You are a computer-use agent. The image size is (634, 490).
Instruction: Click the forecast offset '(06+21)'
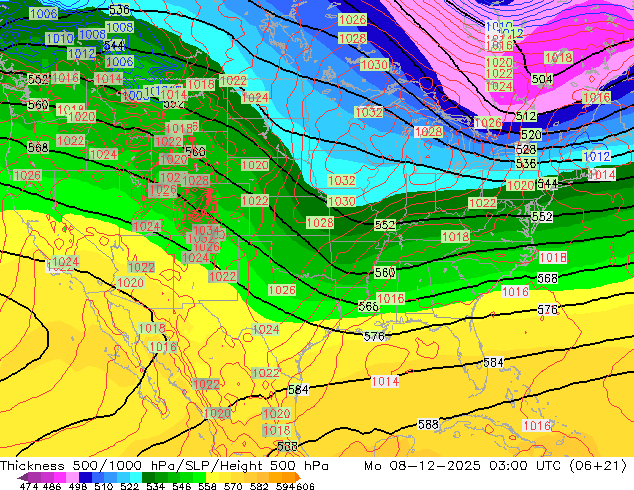coord(598,465)
